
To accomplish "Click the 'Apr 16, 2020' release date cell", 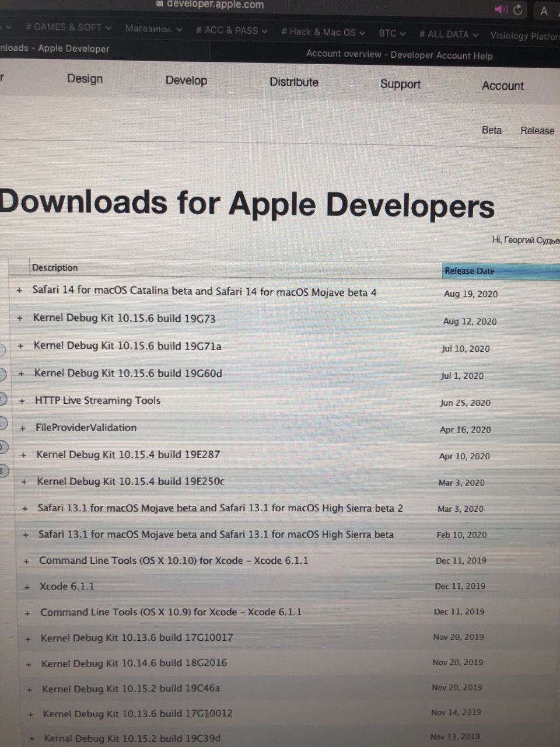I will (x=465, y=430).
